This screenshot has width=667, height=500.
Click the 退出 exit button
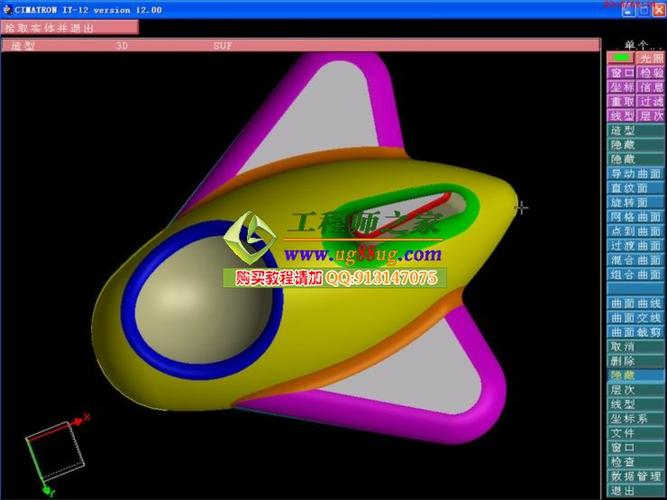click(x=636, y=491)
